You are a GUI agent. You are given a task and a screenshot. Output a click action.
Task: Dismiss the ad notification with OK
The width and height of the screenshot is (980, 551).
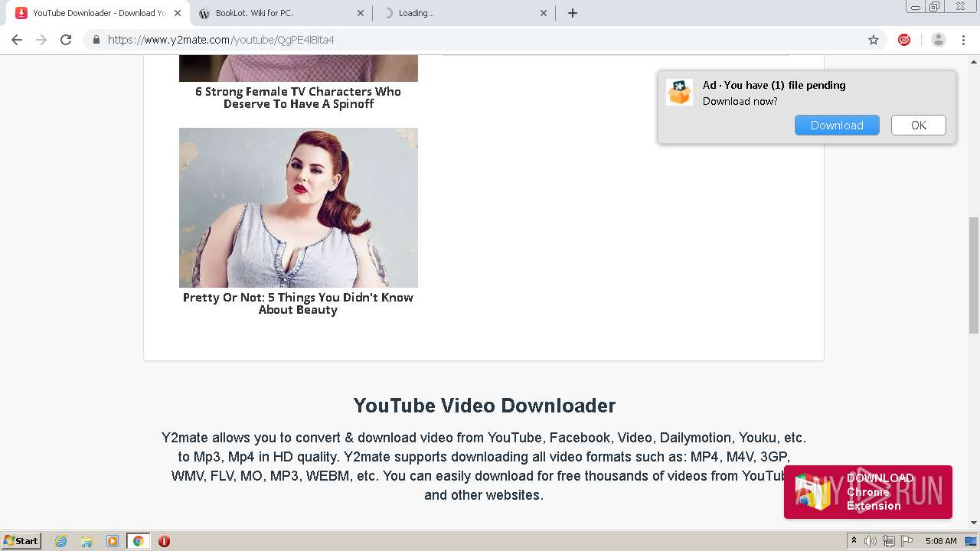pyautogui.click(x=919, y=126)
